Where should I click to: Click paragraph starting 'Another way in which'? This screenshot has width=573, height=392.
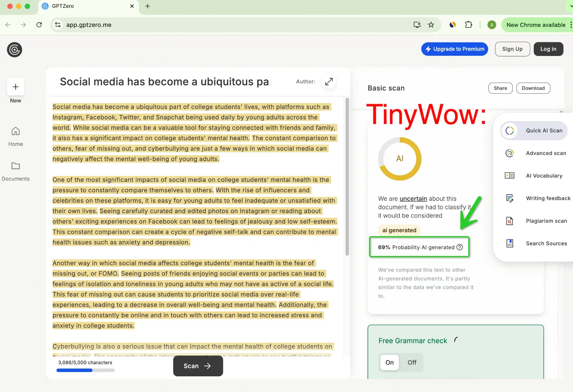(x=193, y=294)
